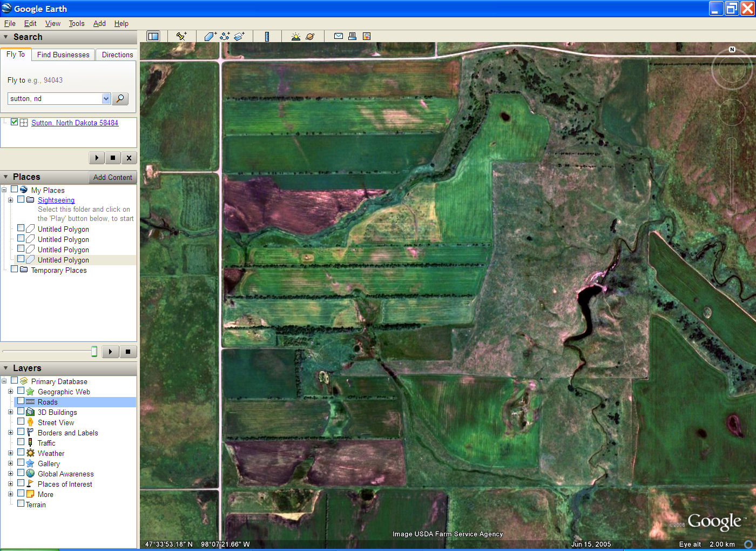Click the streaming status indicator icon
This screenshot has height=551, width=756.
(x=748, y=544)
